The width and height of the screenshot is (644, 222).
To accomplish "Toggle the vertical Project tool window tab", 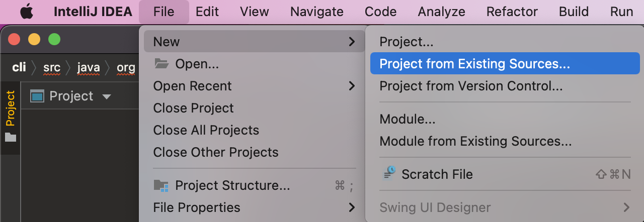I will click(x=11, y=108).
